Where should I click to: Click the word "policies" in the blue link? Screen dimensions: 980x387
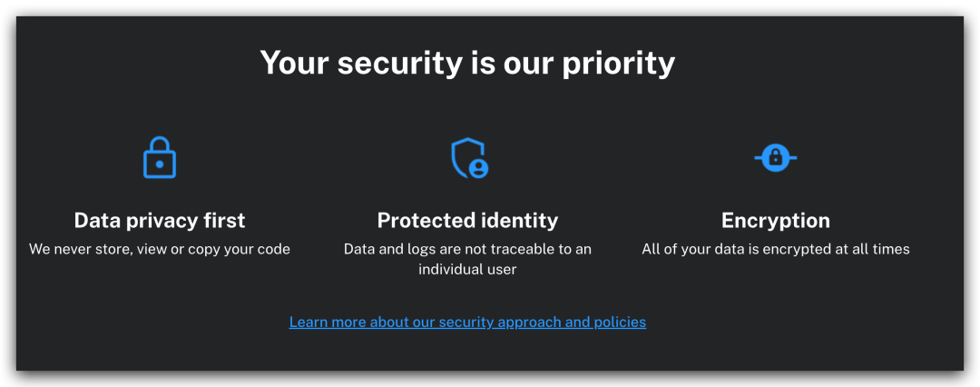point(620,322)
